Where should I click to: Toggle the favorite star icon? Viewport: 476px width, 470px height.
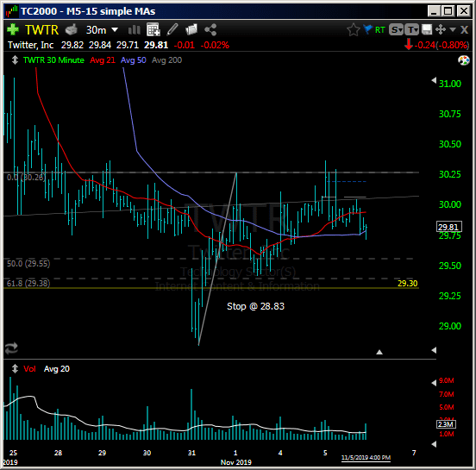[354, 30]
